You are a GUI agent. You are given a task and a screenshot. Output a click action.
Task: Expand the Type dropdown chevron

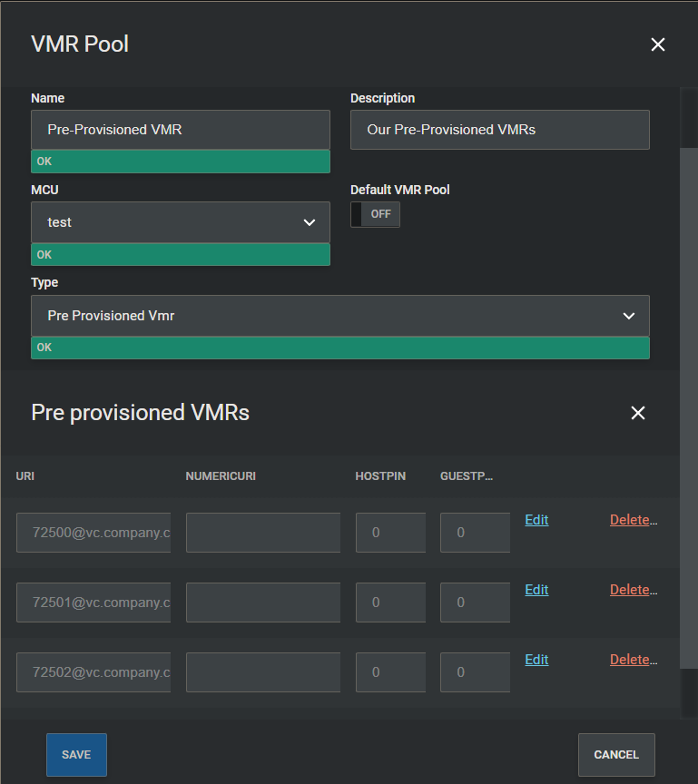[x=628, y=316]
